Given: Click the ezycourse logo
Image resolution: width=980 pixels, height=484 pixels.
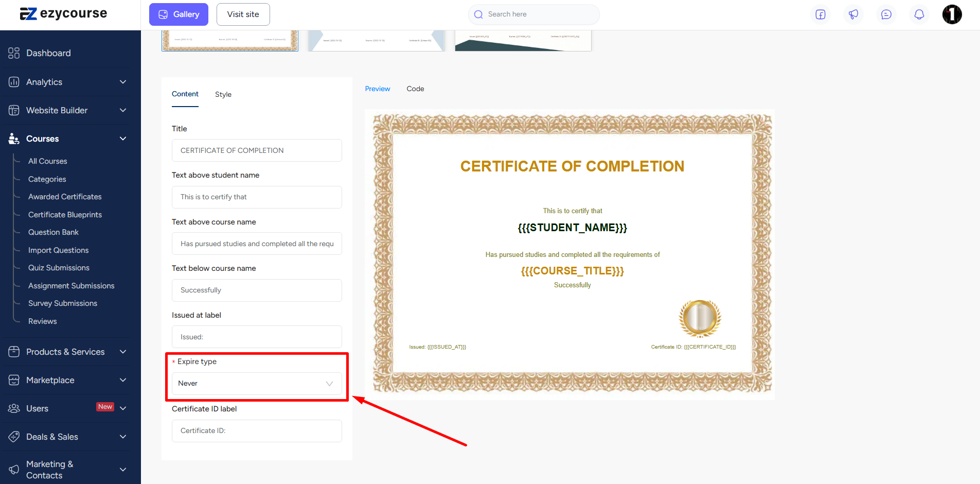Looking at the screenshot, I should (63, 14).
